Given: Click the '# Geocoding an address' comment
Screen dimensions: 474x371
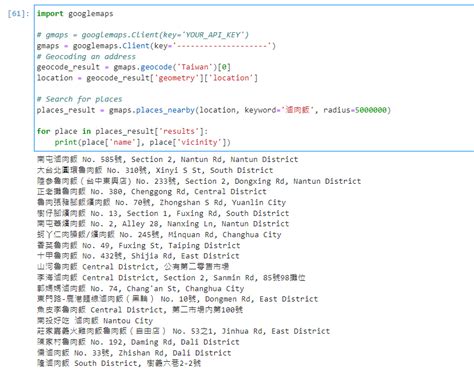Looking at the screenshot, I should click(86, 57).
